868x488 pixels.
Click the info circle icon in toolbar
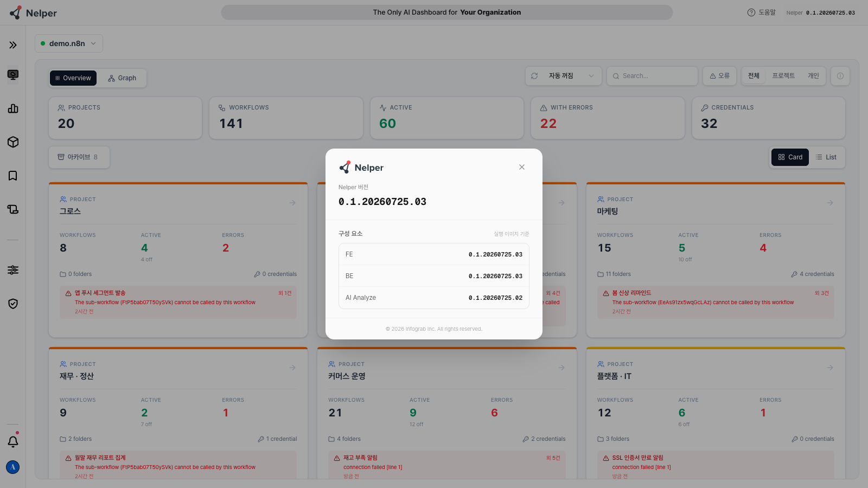click(840, 76)
